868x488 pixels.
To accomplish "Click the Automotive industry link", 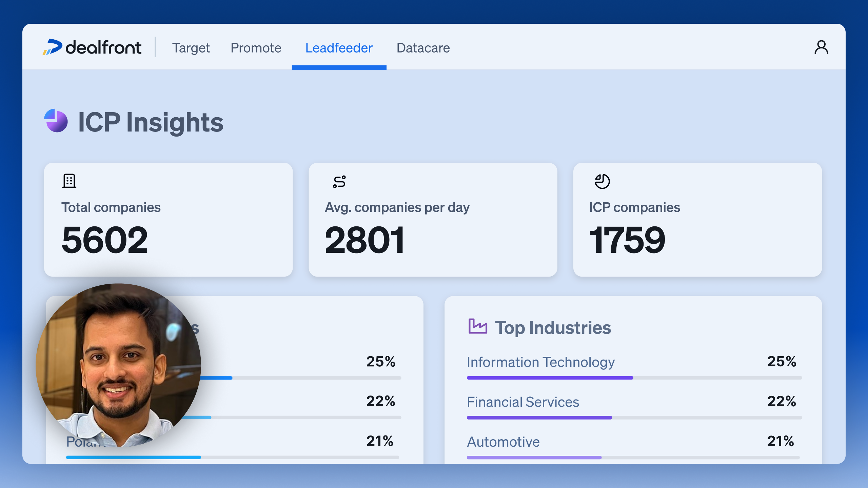I will coord(503,442).
